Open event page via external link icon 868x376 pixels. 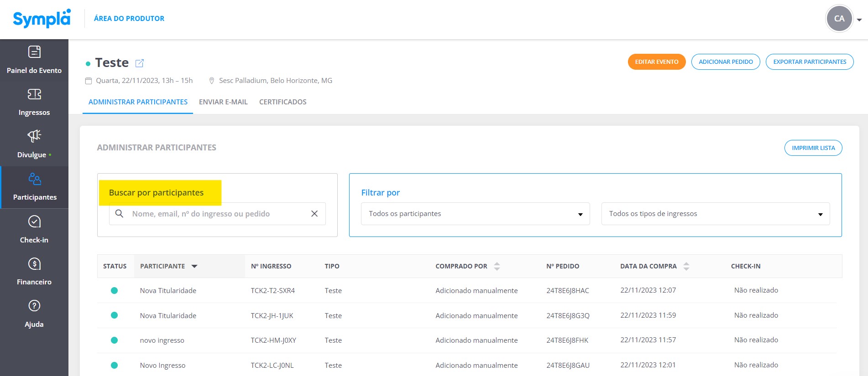[140, 63]
